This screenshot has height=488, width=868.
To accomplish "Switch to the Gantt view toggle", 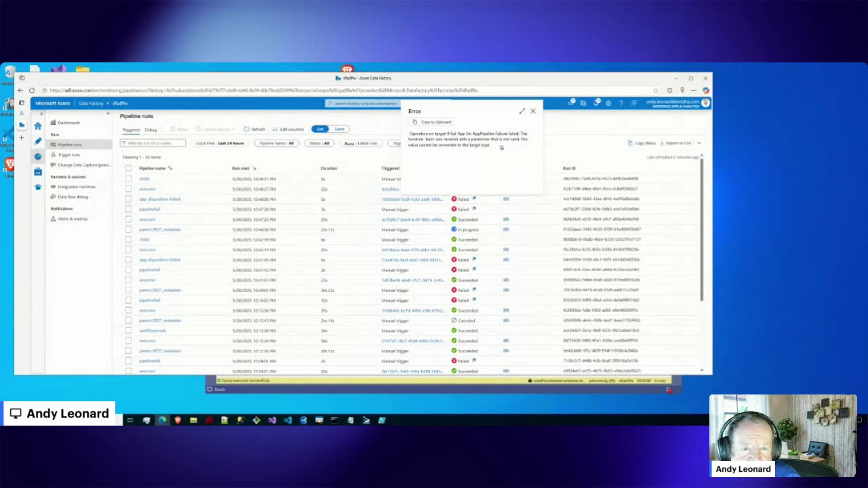I will click(338, 129).
